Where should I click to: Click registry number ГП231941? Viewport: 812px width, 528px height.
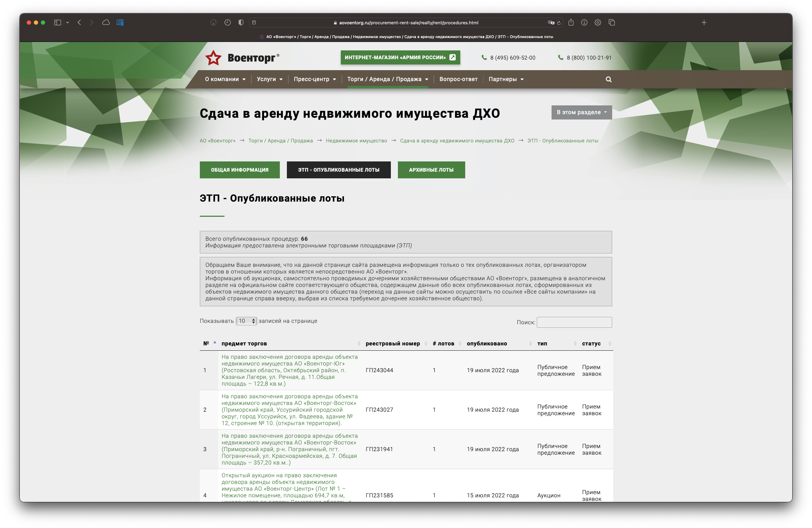click(379, 449)
